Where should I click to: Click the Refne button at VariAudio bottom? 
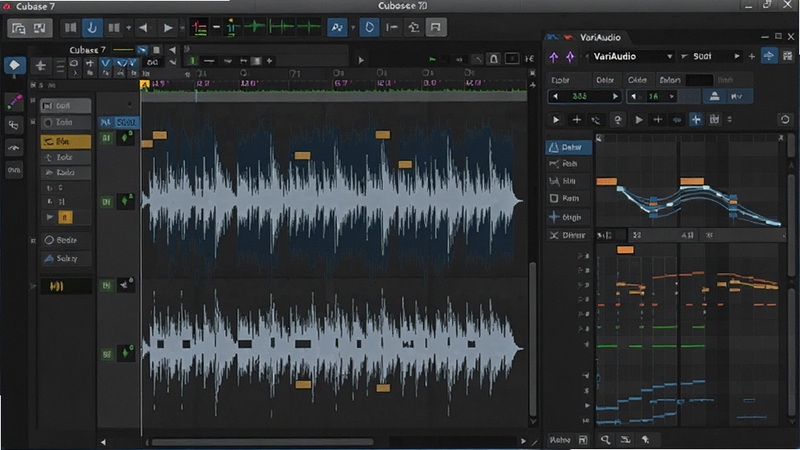click(560, 439)
